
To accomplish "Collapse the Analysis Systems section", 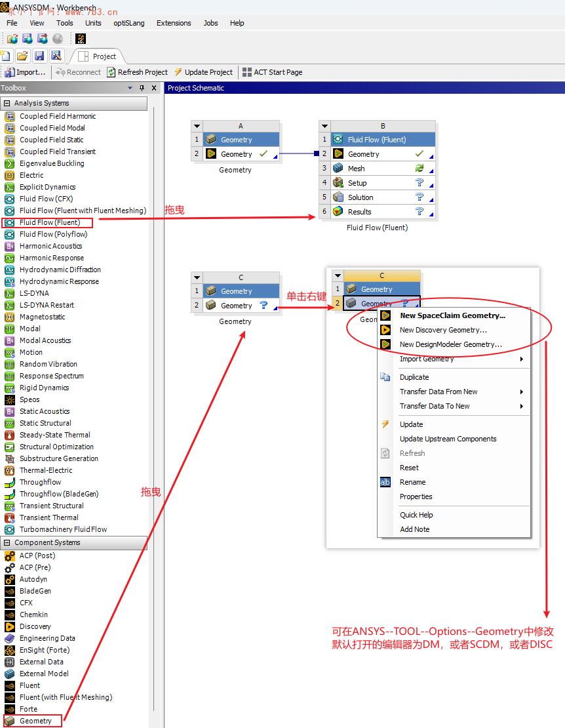I will (x=7, y=104).
